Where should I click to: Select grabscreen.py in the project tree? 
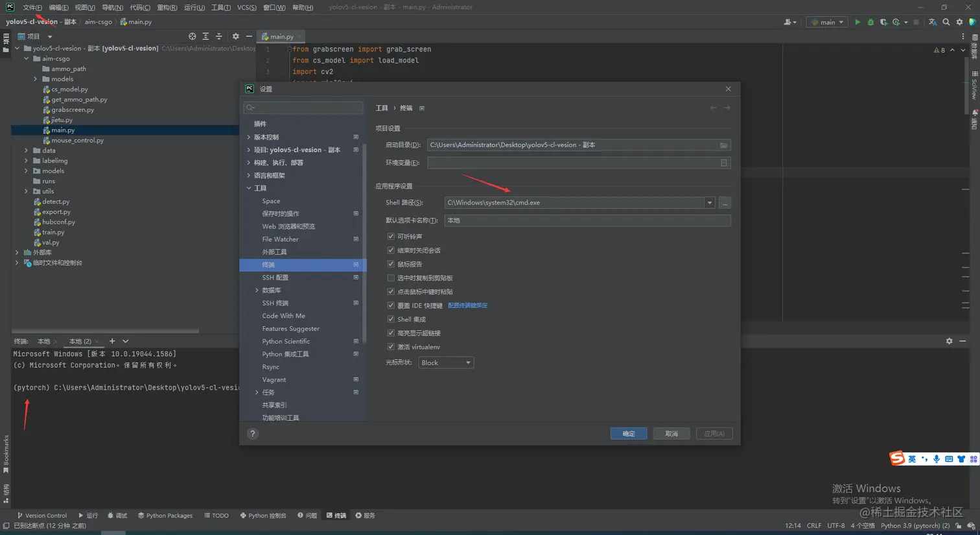(73, 110)
